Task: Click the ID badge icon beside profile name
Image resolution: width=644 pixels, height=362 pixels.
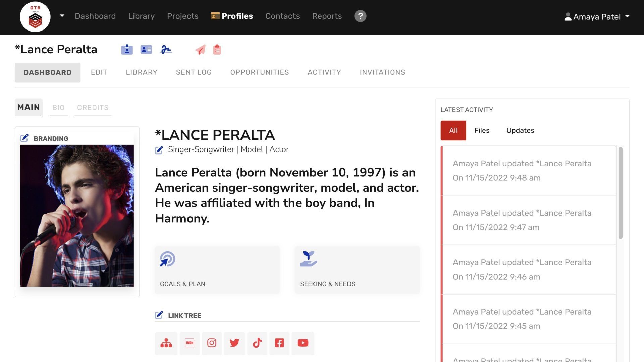Action: click(x=127, y=50)
